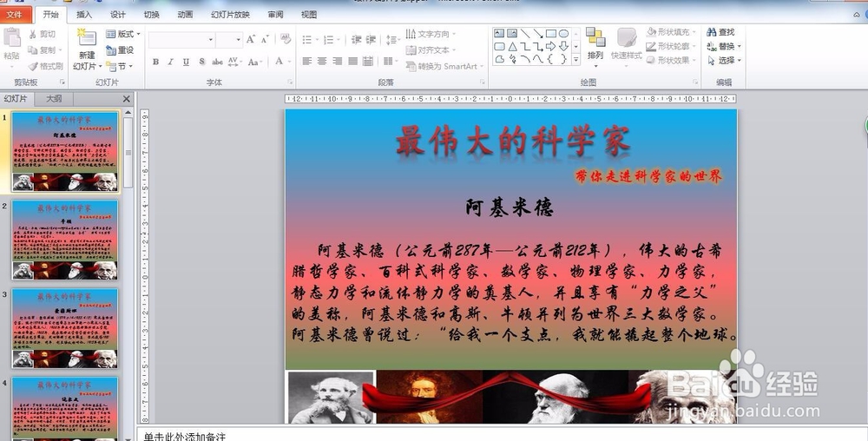The image size is (868, 441).
Task: Select the Rectangle shape in gallery
Action: pyautogui.click(x=551, y=34)
